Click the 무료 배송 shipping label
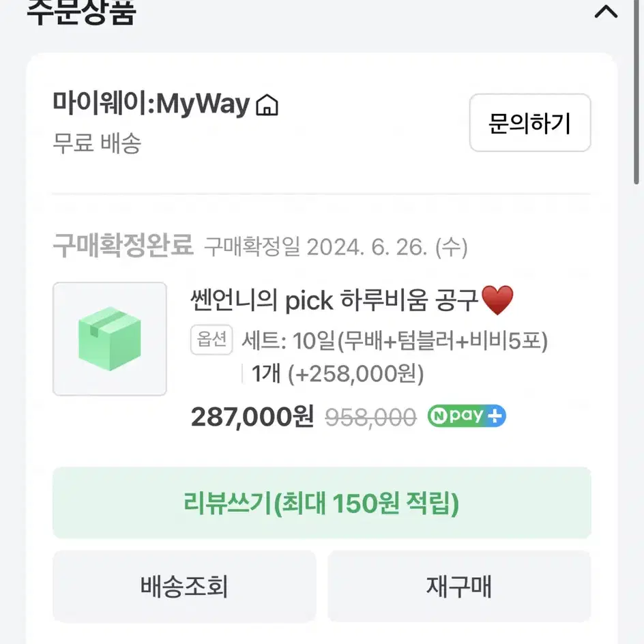 (x=97, y=143)
